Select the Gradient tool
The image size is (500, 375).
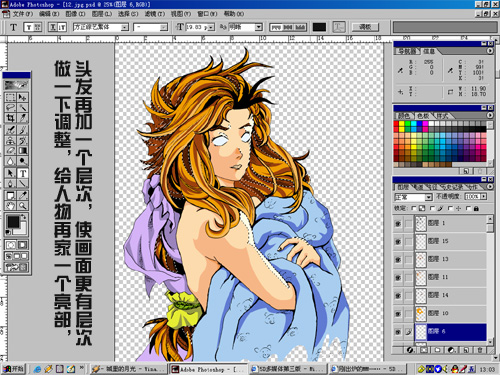[23, 151]
